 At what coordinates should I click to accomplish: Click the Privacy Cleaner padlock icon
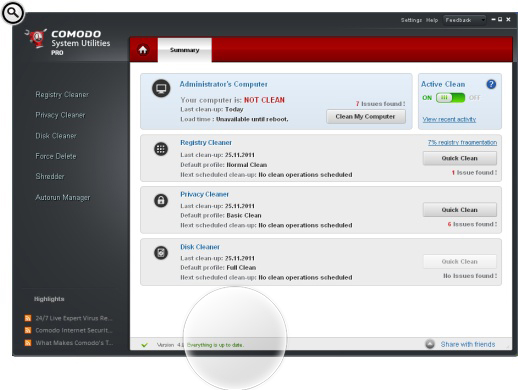tap(161, 201)
